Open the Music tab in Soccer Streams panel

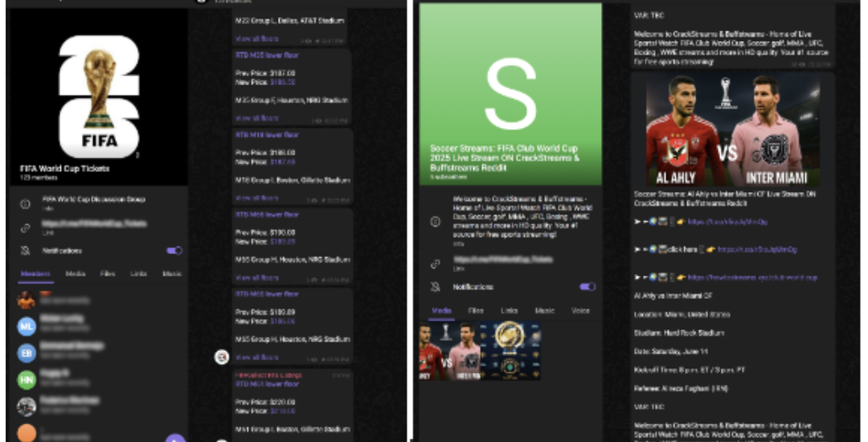coord(545,310)
